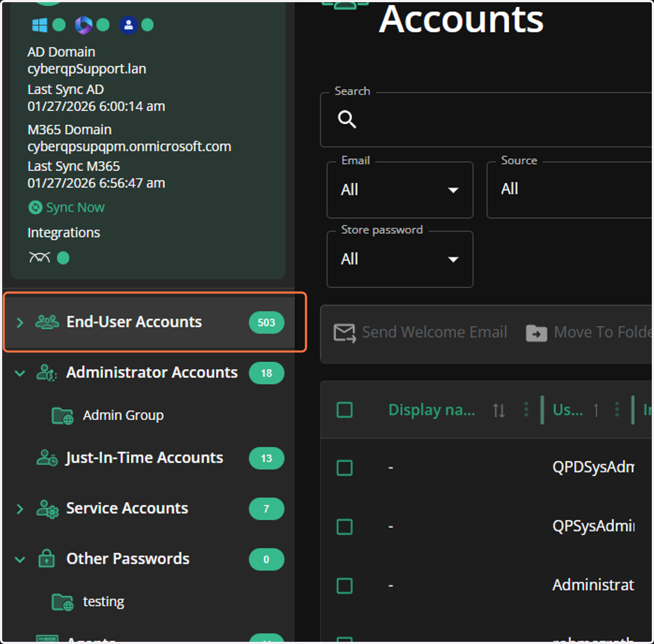Click the Sync Now refresh icon
The image size is (654, 644).
coord(35,207)
